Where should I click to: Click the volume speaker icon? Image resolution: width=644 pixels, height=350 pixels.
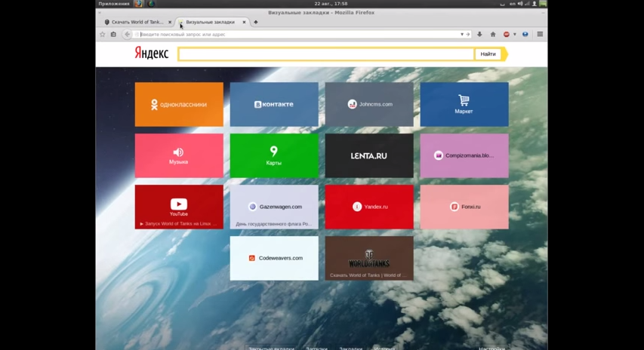pos(520,4)
